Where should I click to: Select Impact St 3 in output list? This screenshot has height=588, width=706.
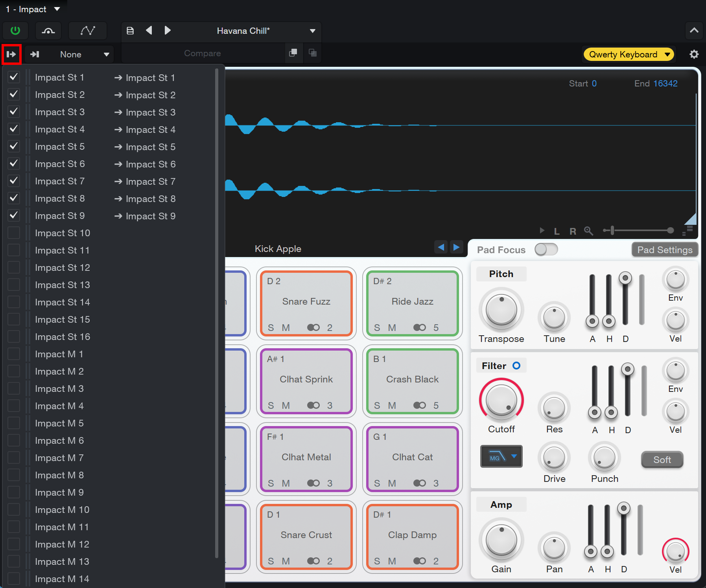click(60, 112)
